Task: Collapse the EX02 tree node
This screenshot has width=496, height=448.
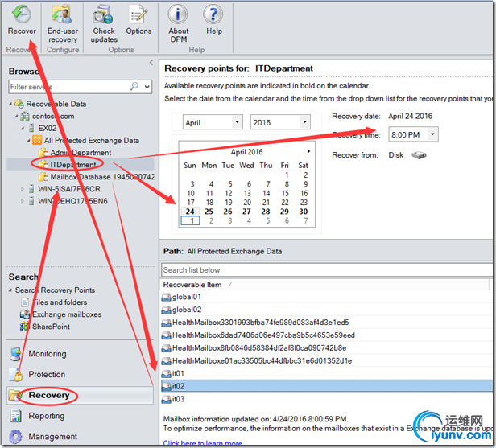Action: click(23, 128)
